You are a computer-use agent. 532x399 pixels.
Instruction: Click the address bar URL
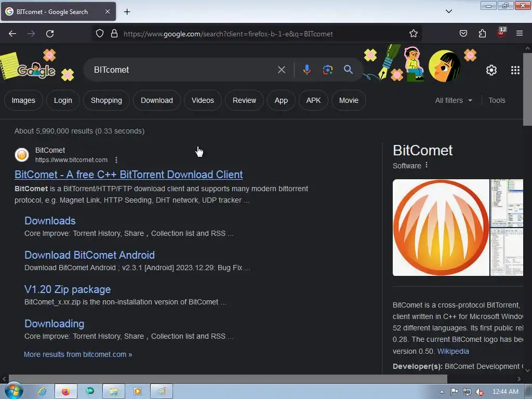[228, 34]
